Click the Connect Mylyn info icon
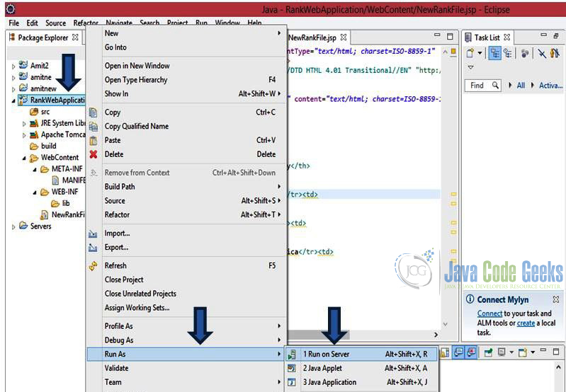Image resolution: width=566 pixels, height=392 pixels. (x=470, y=299)
